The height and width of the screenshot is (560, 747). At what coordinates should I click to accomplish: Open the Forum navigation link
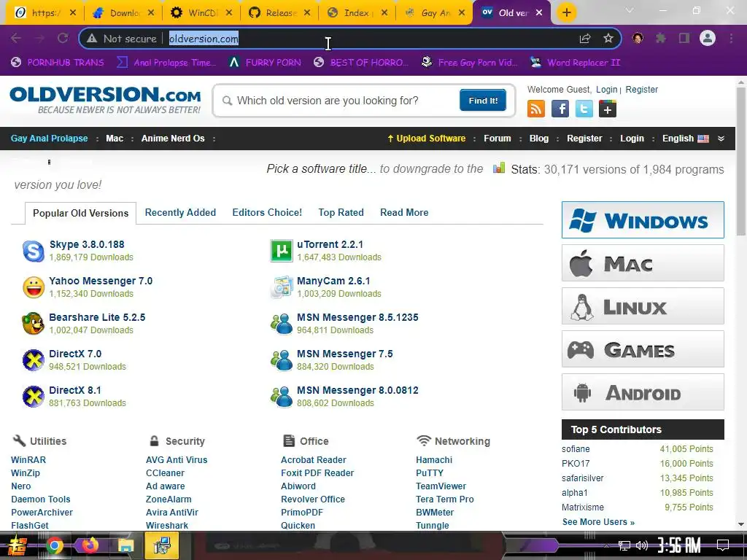497,138
